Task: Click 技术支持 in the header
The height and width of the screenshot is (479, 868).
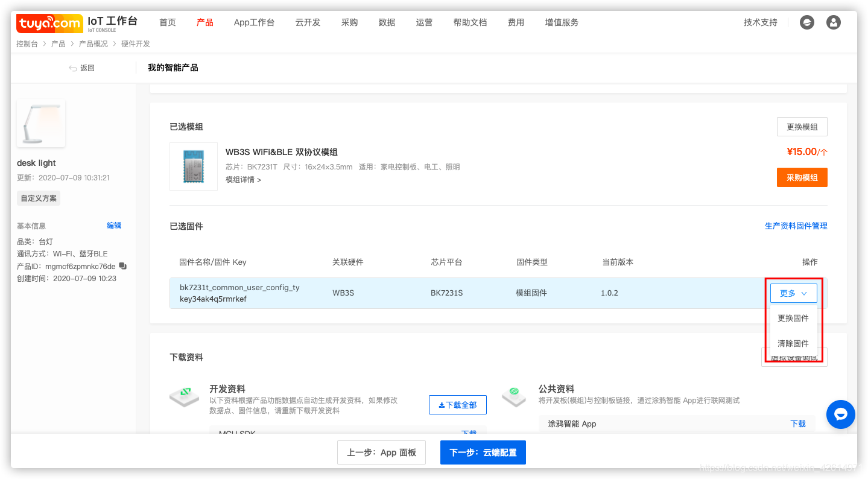Action: pyautogui.click(x=761, y=22)
